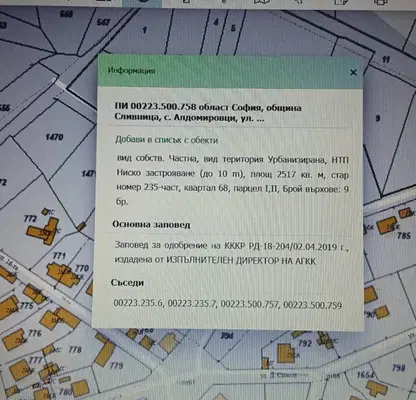Click the highlighted active tool in top toolbar

142,2
